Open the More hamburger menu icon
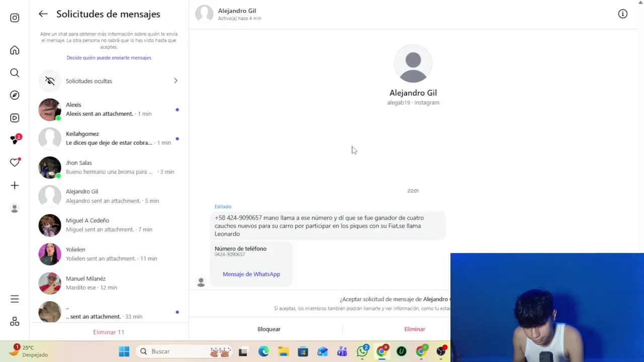The width and height of the screenshot is (644, 362). coord(15,299)
